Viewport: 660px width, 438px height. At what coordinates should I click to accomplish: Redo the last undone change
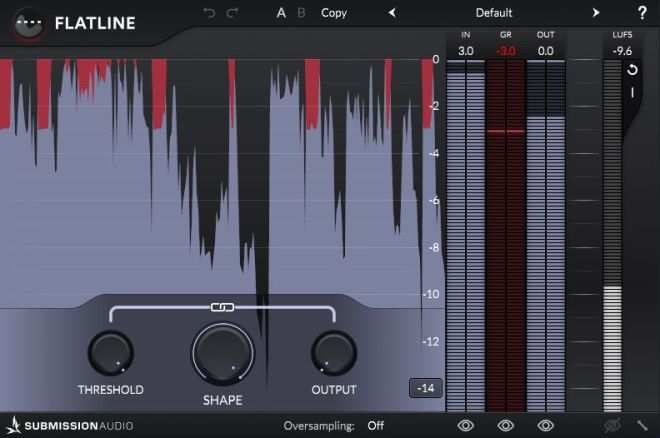[x=232, y=13]
